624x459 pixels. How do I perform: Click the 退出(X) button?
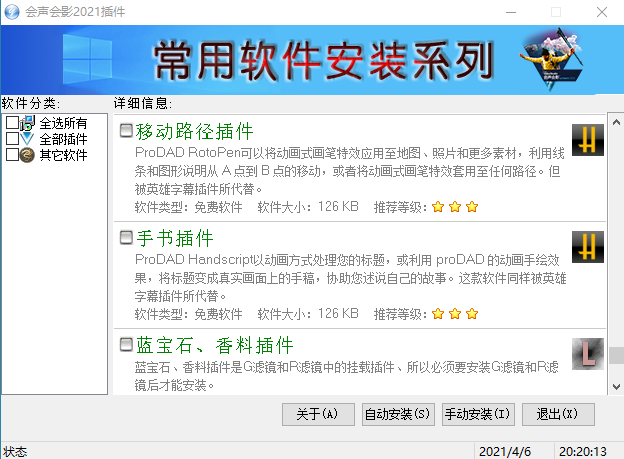click(x=558, y=414)
